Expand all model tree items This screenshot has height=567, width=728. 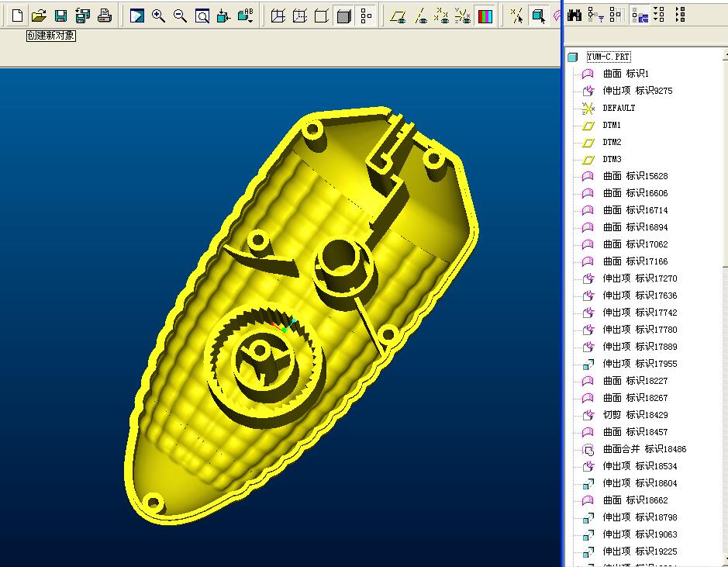pos(658,15)
